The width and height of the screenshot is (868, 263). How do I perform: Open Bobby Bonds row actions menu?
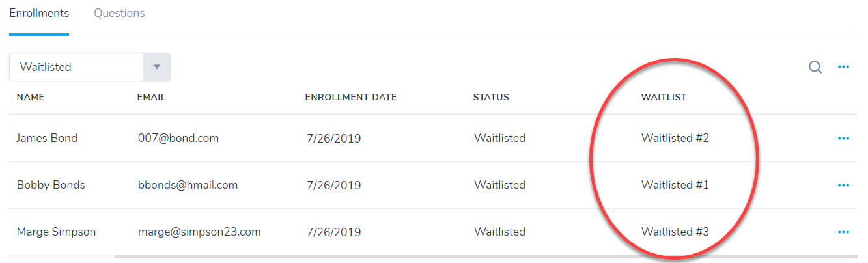click(x=843, y=185)
